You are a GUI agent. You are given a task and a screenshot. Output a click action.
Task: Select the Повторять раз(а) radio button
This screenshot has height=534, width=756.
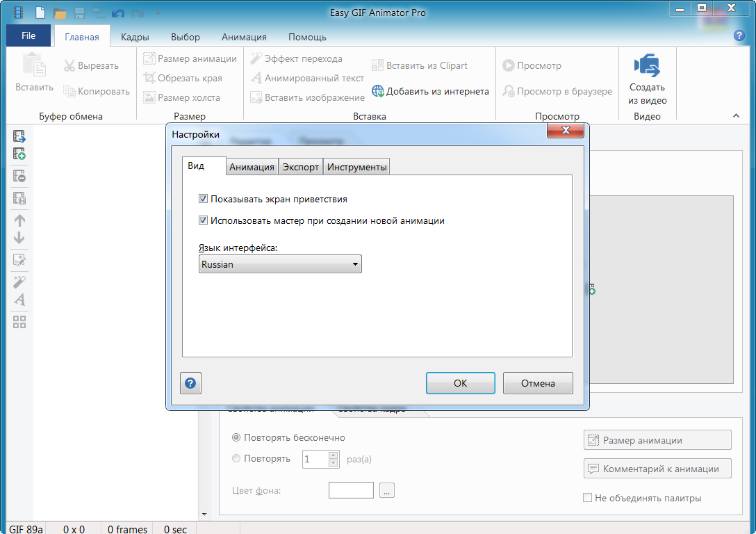point(236,458)
